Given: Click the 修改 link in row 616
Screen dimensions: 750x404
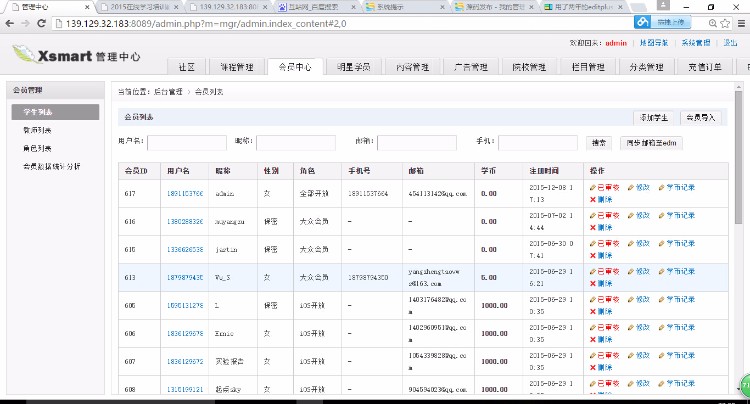Looking at the screenshot, I should 642,216.
